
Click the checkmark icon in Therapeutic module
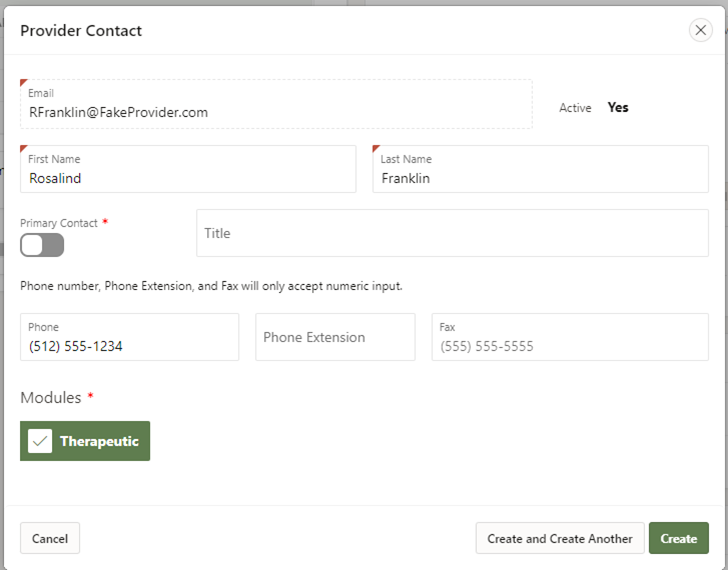40,441
